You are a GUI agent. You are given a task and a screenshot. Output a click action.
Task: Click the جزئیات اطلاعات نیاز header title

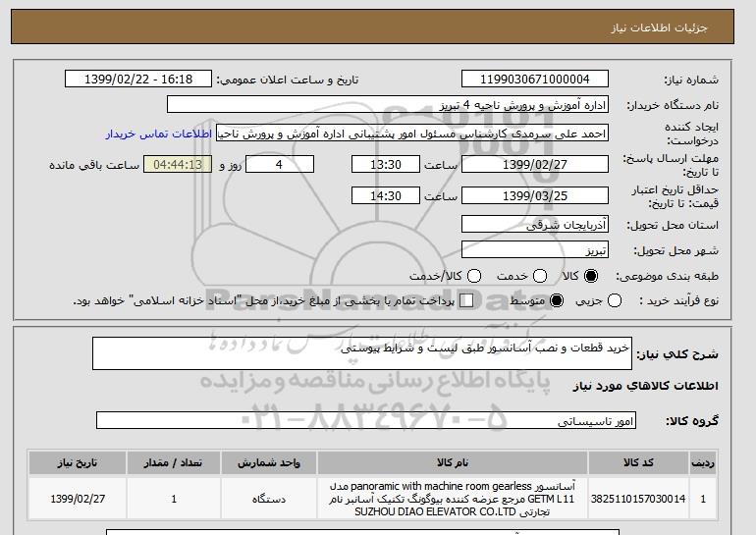click(x=659, y=27)
